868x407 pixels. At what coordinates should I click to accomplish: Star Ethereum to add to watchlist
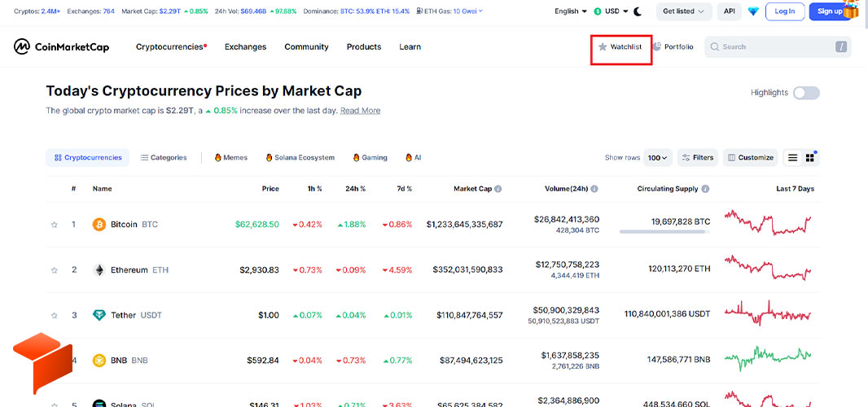click(55, 270)
